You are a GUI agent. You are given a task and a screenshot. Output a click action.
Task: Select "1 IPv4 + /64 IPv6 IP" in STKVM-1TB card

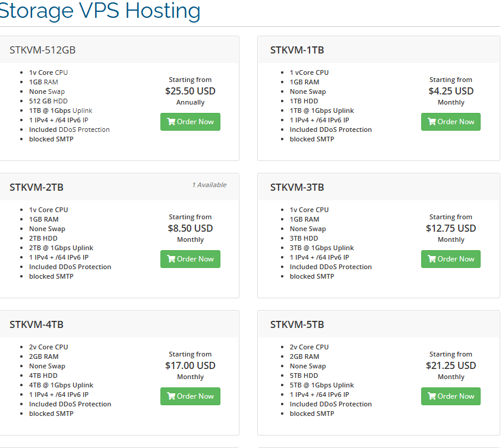coord(320,120)
